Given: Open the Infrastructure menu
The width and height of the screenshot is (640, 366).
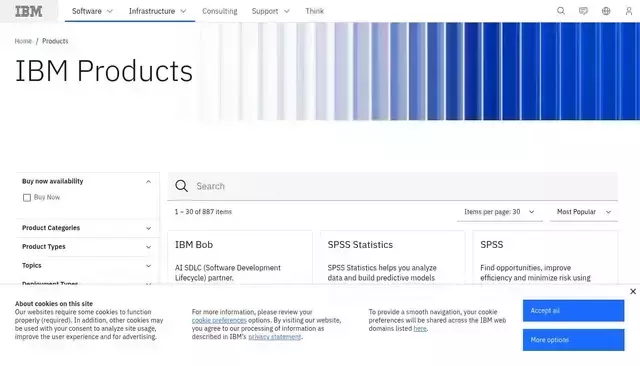Looking at the screenshot, I should pyautogui.click(x=158, y=11).
